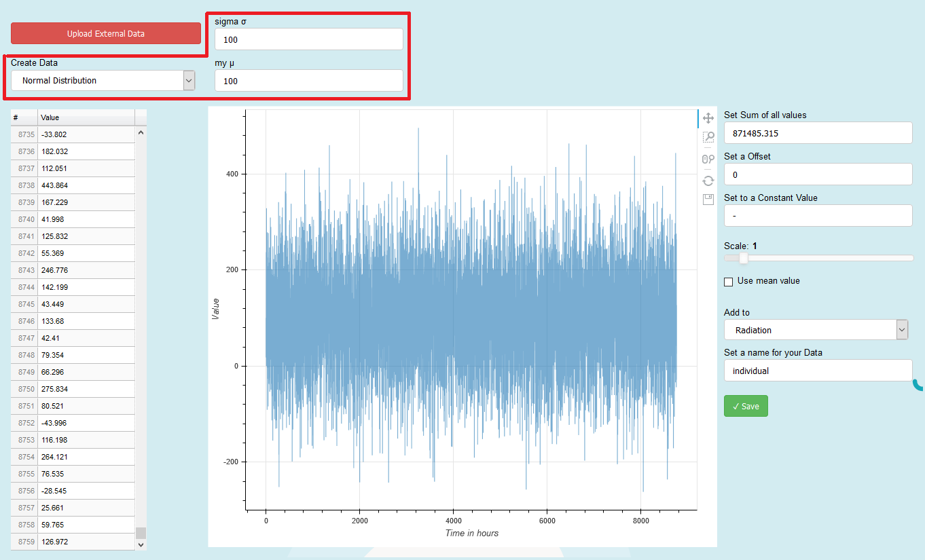Click row number 8759
Viewport: 925px width, 560px height.
[x=24, y=542]
